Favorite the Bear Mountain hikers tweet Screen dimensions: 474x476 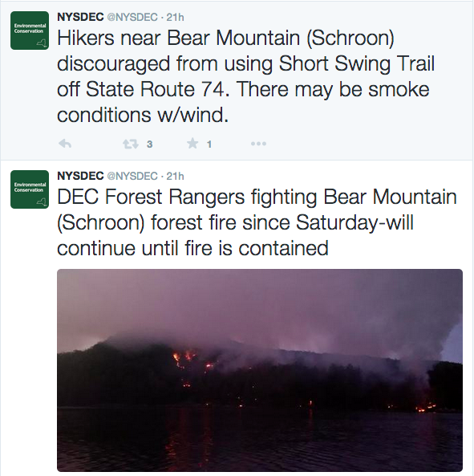tap(192, 144)
